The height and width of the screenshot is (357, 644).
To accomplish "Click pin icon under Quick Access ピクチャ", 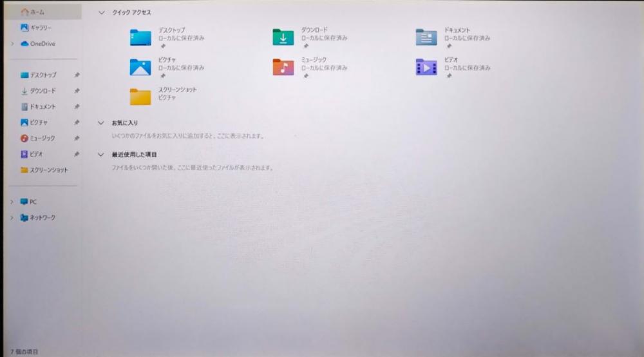I will [163, 76].
